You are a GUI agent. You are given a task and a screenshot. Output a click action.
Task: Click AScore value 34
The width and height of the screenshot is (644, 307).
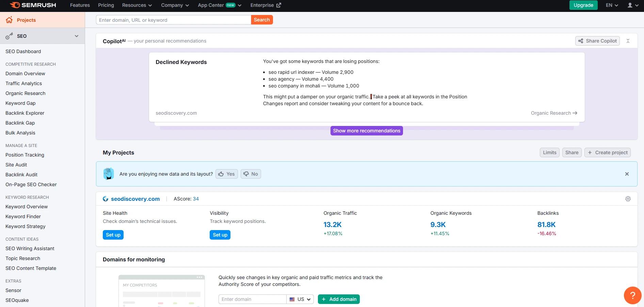tap(196, 199)
